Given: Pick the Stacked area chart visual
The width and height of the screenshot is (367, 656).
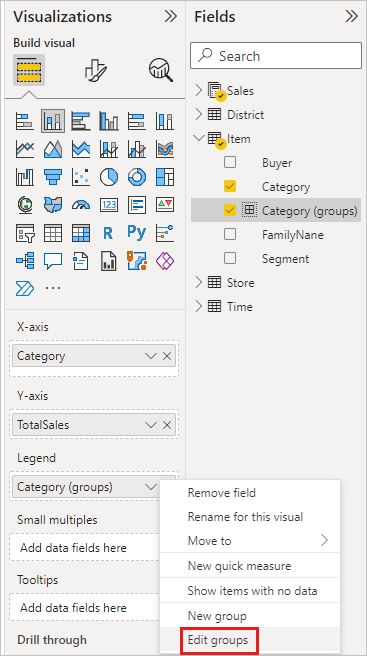Looking at the screenshot, I should (x=81, y=149).
